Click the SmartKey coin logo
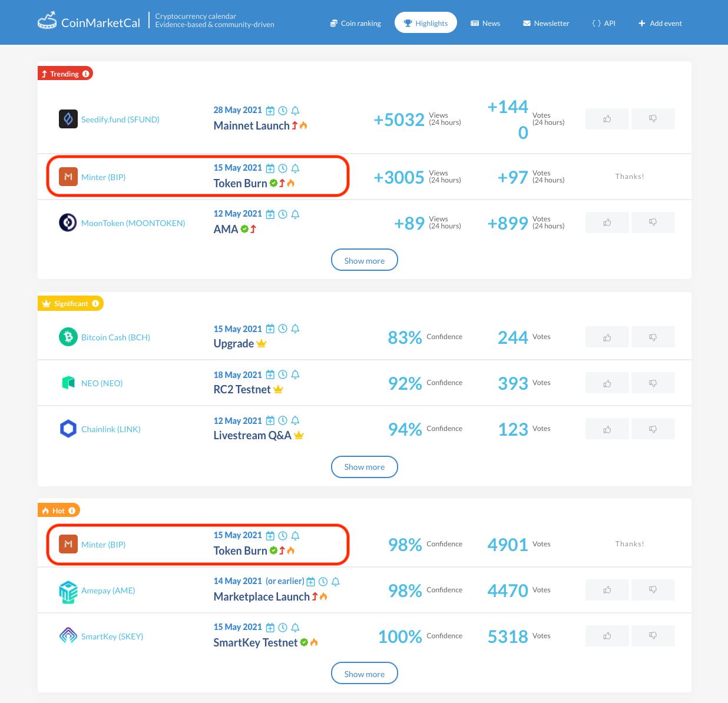 68,636
